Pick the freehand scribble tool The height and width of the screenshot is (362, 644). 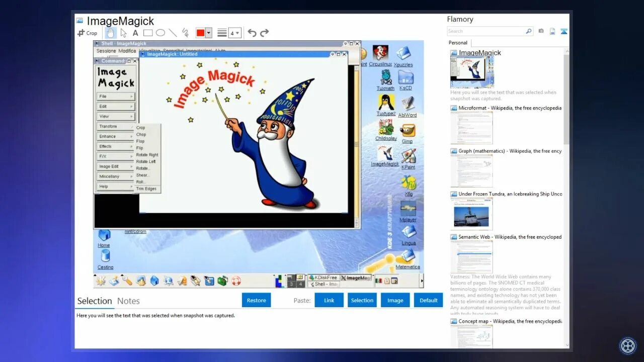[185, 33]
